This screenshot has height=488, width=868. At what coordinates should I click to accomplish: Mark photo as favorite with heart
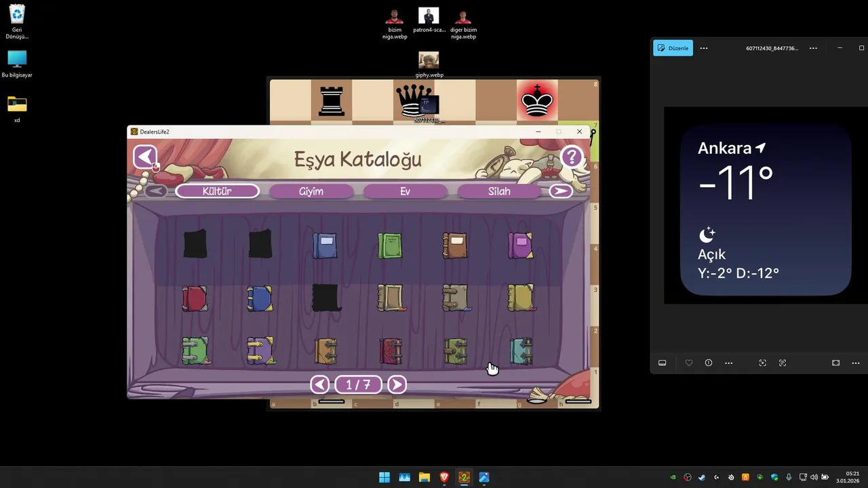click(689, 363)
